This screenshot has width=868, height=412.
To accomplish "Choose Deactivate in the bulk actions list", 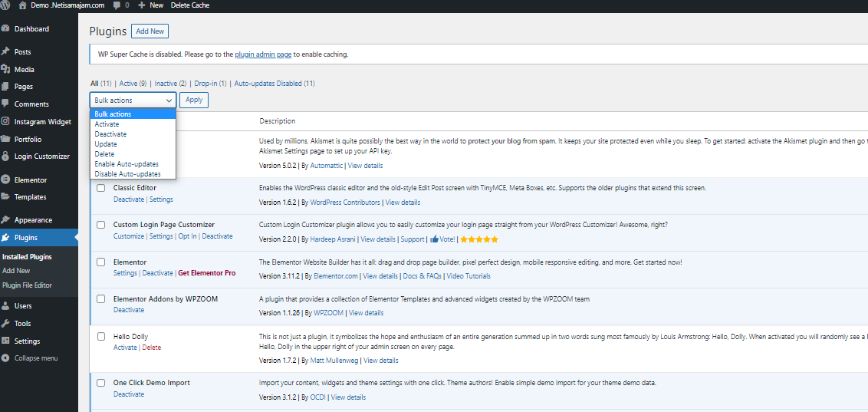I will pyautogui.click(x=133, y=134).
